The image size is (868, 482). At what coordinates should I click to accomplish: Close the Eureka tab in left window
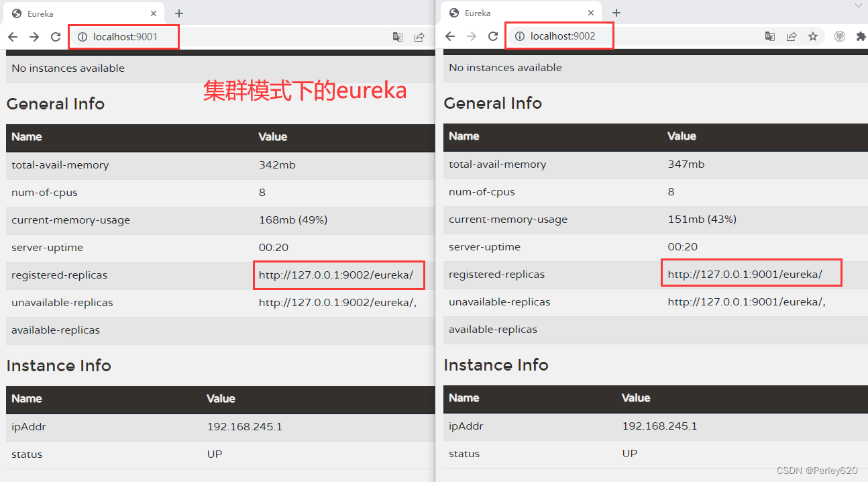[x=154, y=13]
